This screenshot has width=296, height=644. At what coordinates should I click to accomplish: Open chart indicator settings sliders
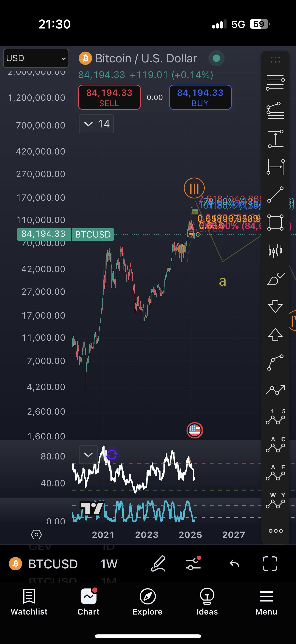pos(193,564)
